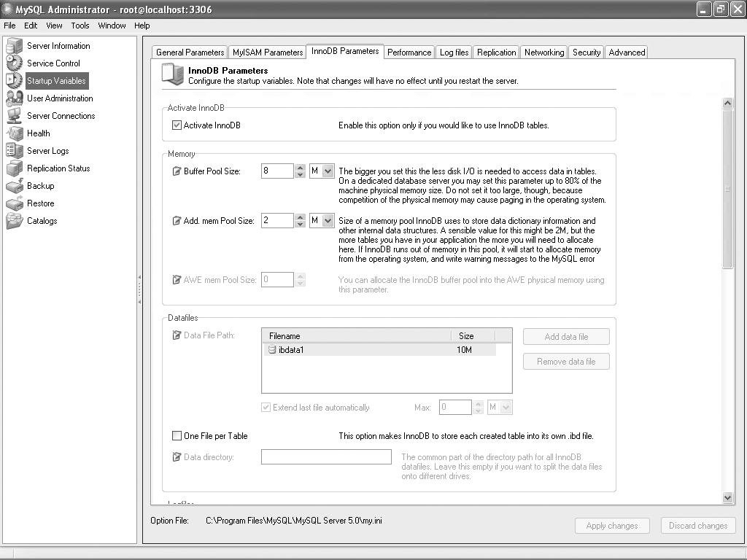
Task: Click the sidebar splitter collapse handle
Action: (139, 289)
